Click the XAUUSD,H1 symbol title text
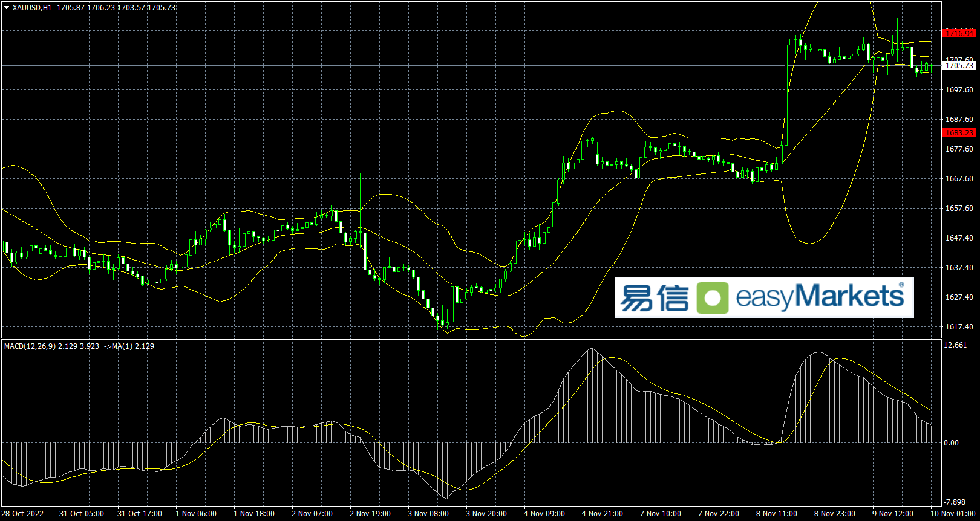 [x=32, y=8]
